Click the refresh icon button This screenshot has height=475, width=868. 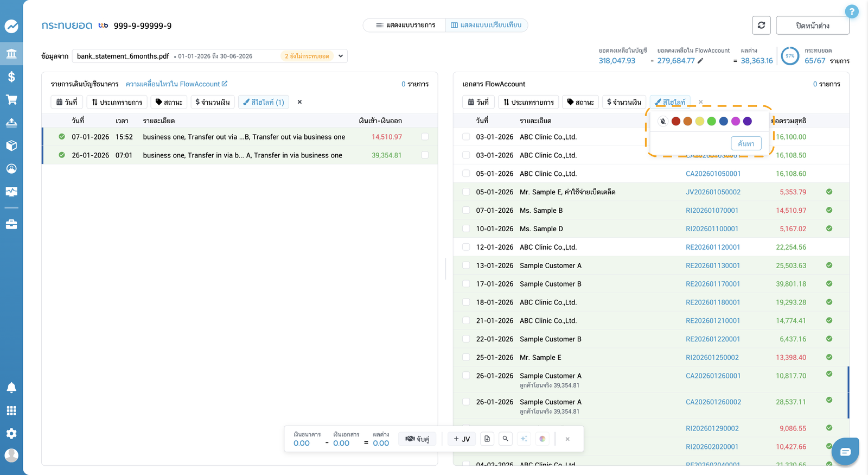[761, 26]
